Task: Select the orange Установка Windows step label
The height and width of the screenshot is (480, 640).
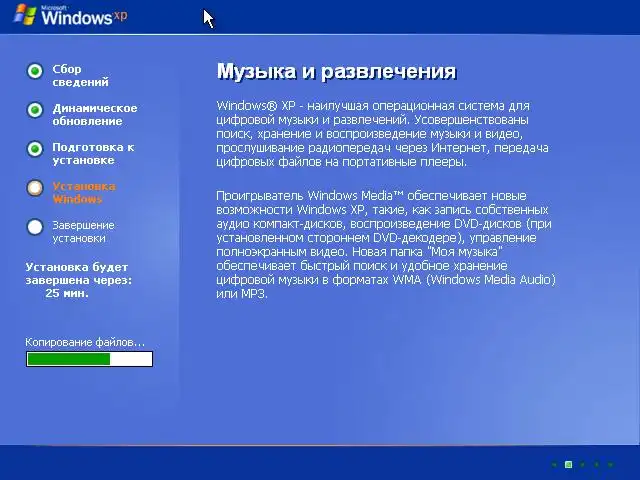Action: pyautogui.click(x=84, y=193)
